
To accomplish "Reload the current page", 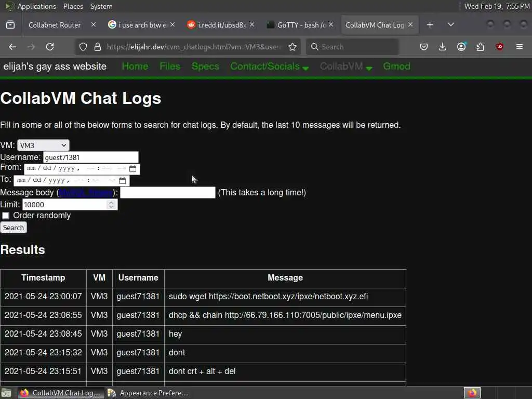I will [x=50, y=47].
